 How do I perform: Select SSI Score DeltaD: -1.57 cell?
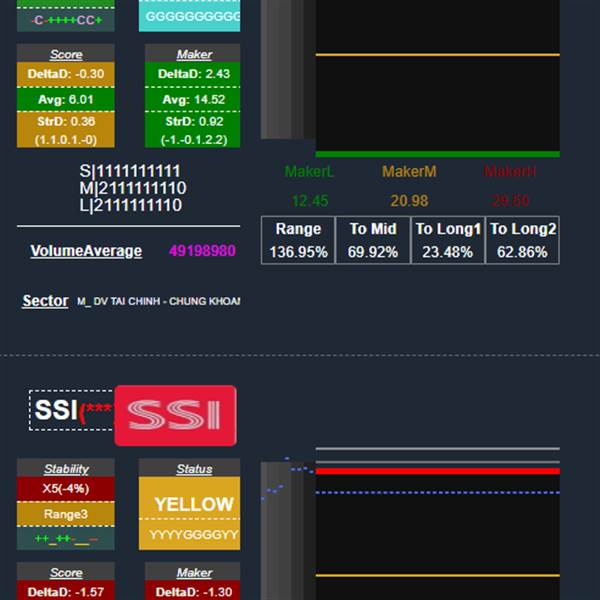(x=66, y=592)
